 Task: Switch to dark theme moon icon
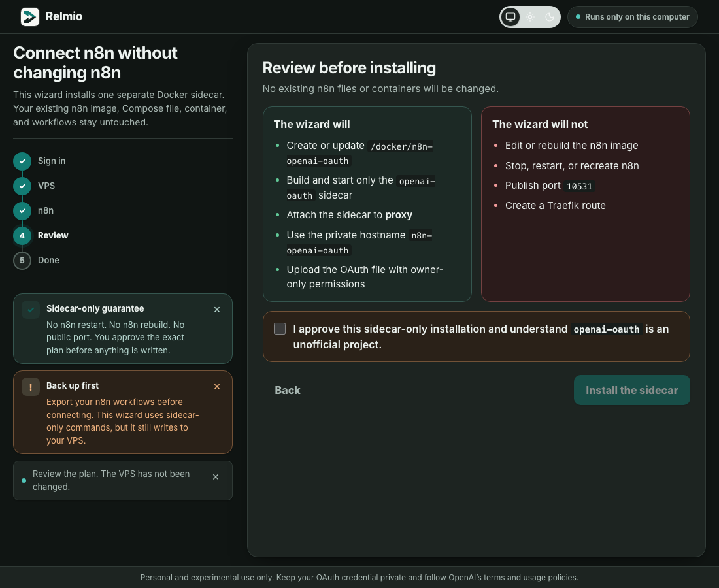pos(550,17)
